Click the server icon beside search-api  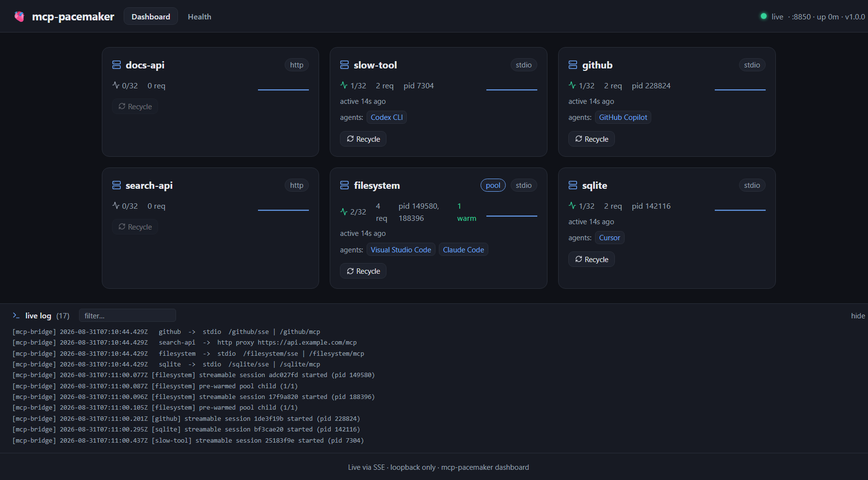pos(116,185)
